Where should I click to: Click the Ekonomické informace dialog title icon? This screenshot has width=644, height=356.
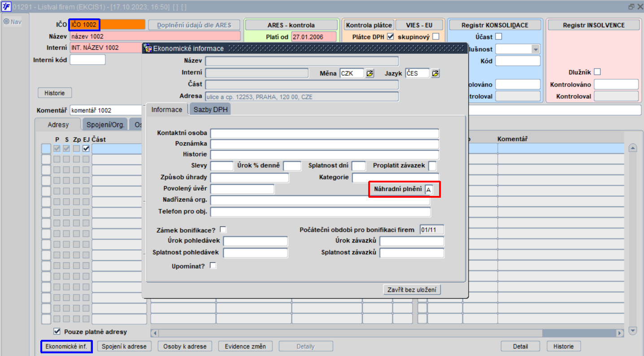(x=148, y=48)
